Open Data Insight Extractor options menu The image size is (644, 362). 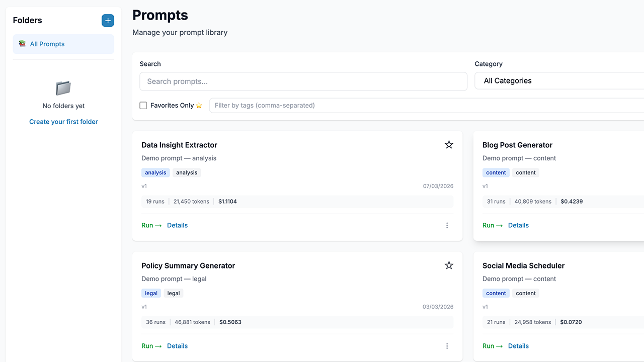(x=447, y=225)
